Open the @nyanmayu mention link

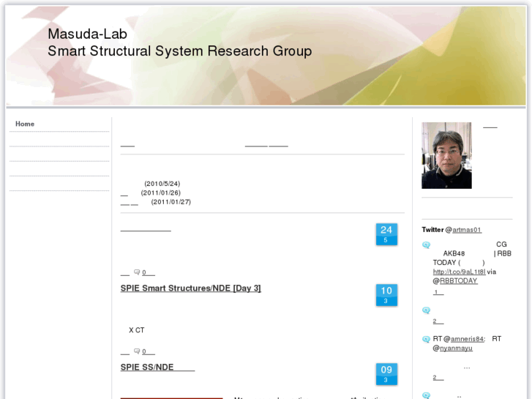click(x=456, y=348)
